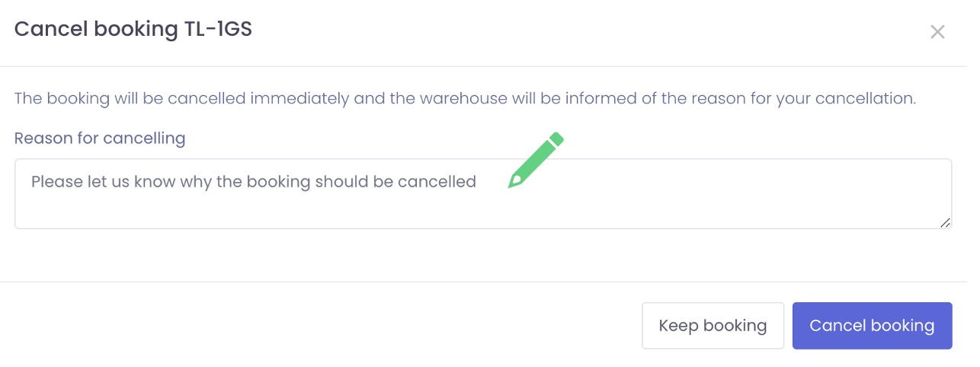
Task: Choose the white Keep booking option
Action: [x=713, y=326]
